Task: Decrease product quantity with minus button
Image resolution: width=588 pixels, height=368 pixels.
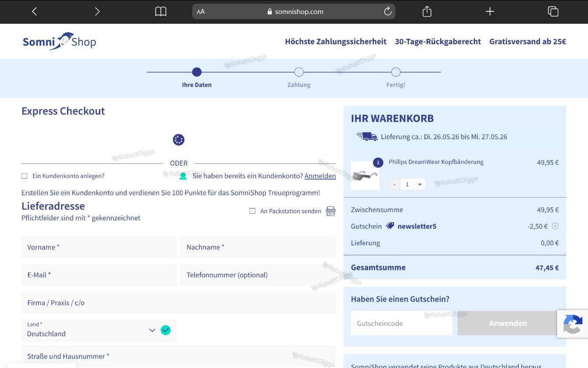Action: click(x=394, y=184)
